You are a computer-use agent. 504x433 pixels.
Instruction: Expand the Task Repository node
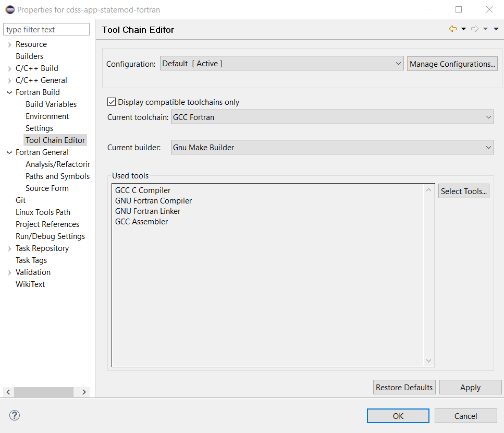9,249
